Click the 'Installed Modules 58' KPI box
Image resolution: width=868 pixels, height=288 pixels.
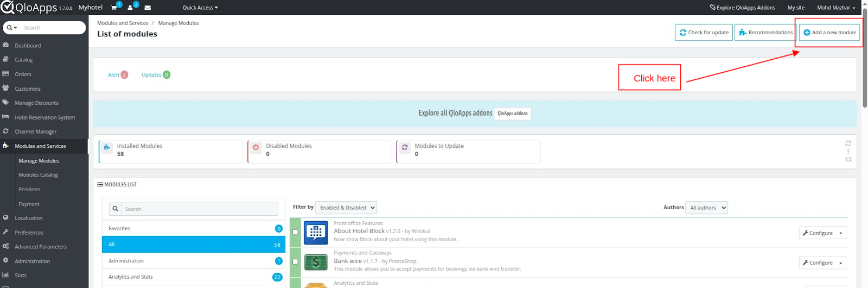(x=171, y=152)
